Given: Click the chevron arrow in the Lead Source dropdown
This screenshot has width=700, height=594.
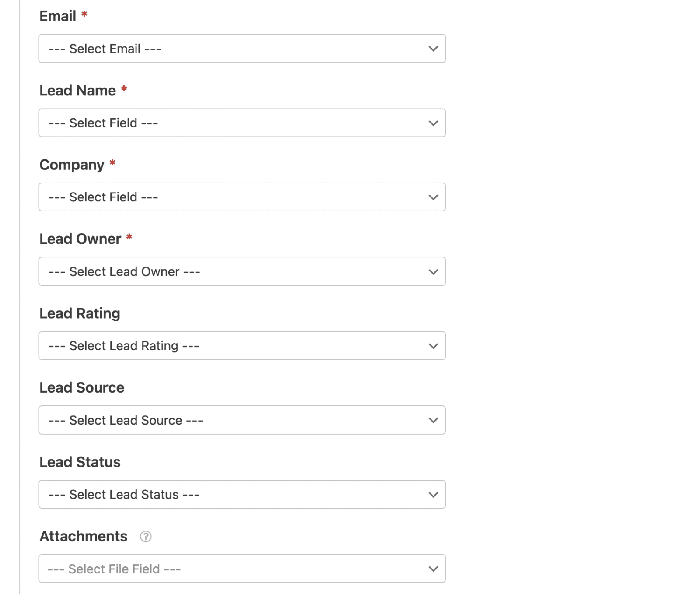Looking at the screenshot, I should pyautogui.click(x=433, y=420).
